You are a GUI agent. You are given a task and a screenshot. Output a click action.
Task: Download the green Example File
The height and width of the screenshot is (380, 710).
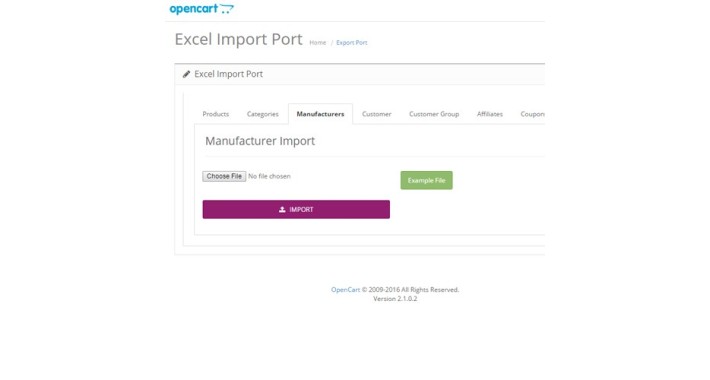[426, 180]
